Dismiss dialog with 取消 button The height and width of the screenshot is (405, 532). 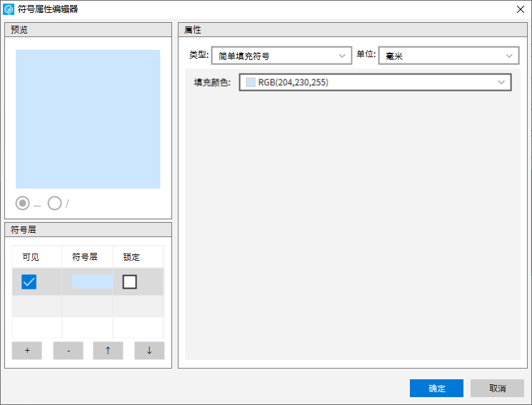click(497, 388)
